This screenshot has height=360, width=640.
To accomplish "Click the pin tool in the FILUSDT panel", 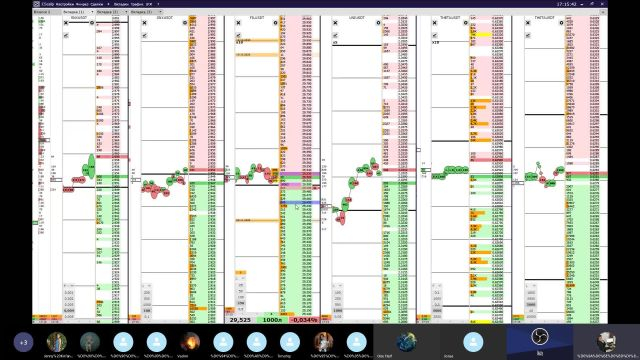I will point(238,36).
